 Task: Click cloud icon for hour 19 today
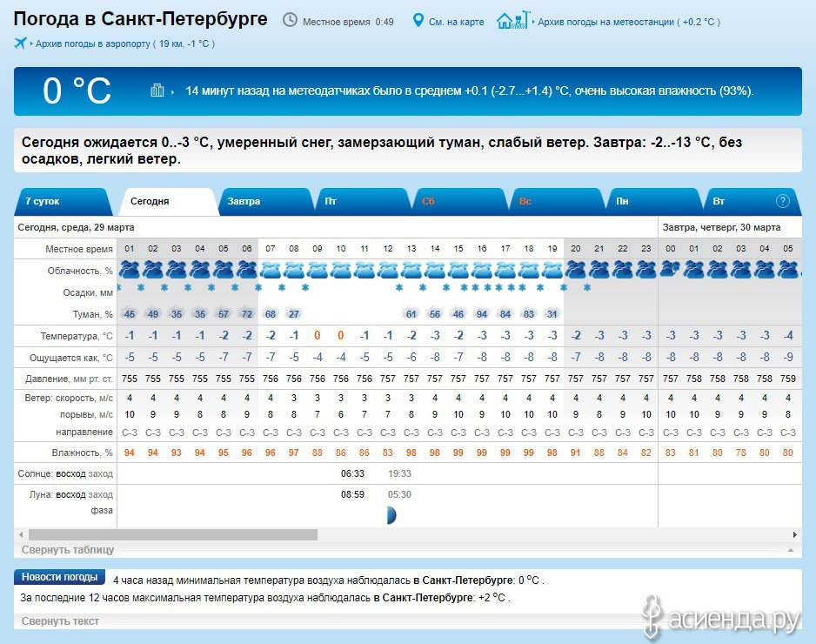[x=552, y=270]
